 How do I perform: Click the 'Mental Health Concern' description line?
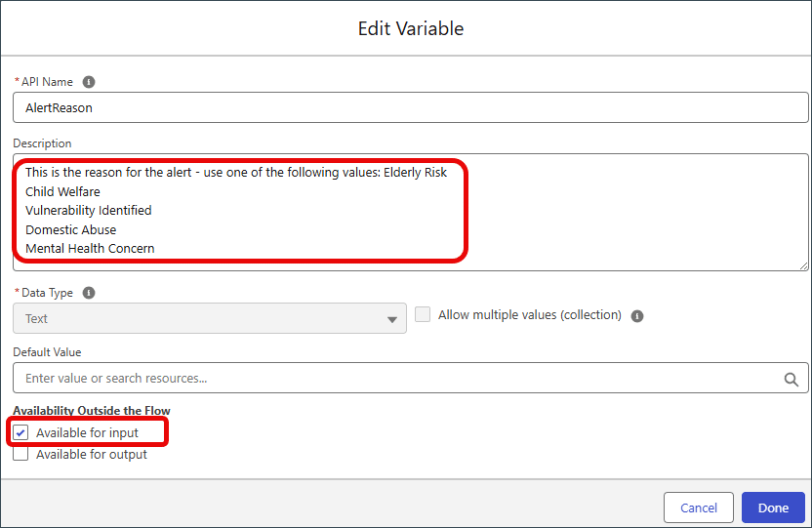tap(90, 249)
